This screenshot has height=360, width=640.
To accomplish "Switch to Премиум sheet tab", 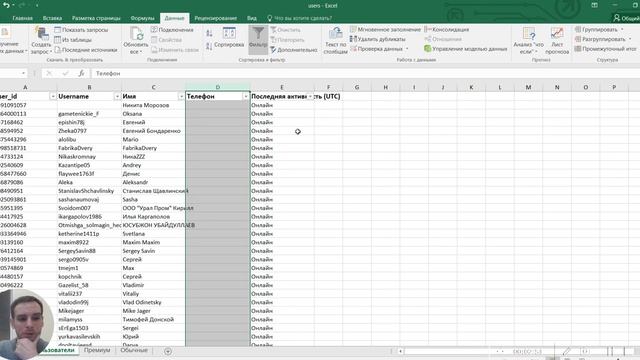I will (x=97, y=350).
